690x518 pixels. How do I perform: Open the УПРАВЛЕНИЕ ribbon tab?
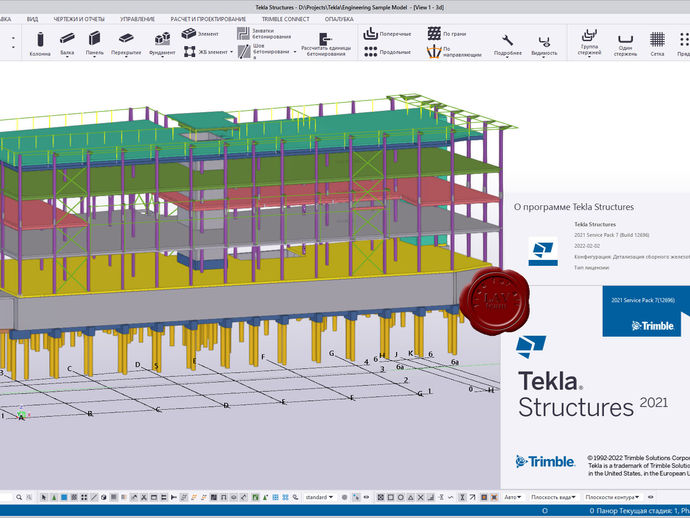137,19
